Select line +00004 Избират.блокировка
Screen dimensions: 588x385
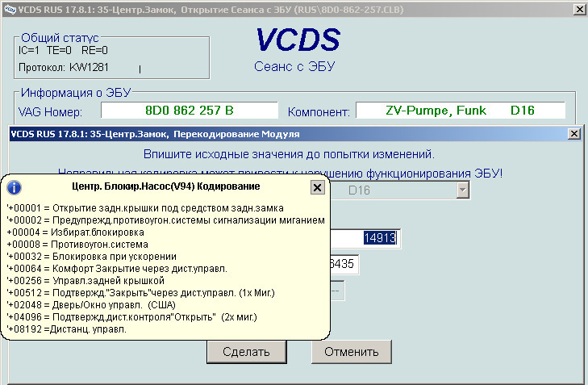point(75,232)
